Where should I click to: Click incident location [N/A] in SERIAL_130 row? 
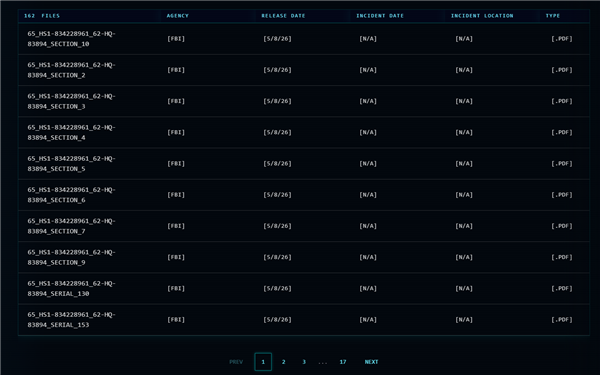(x=464, y=288)
